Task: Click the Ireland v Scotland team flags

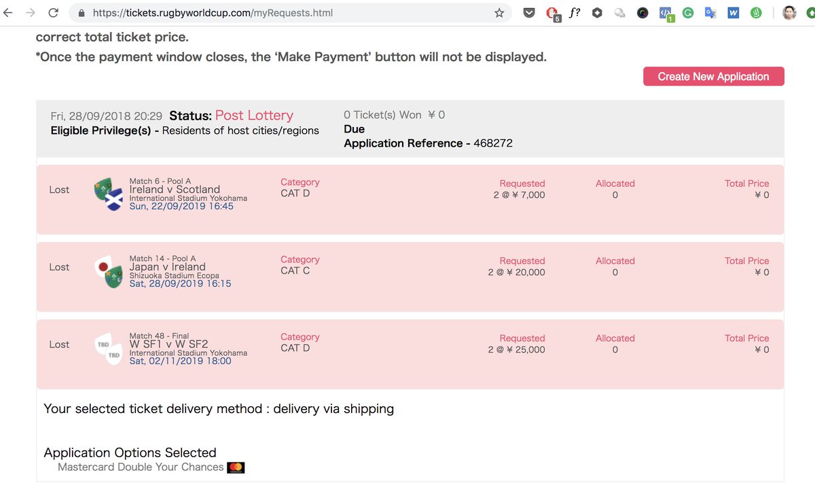Action: pyautogui.click(x=109, y=193)
